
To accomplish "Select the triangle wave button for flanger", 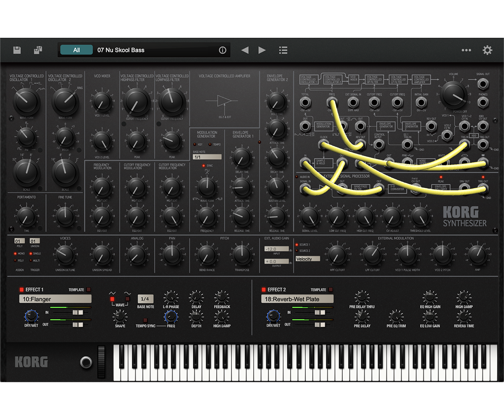I will 112,299.
